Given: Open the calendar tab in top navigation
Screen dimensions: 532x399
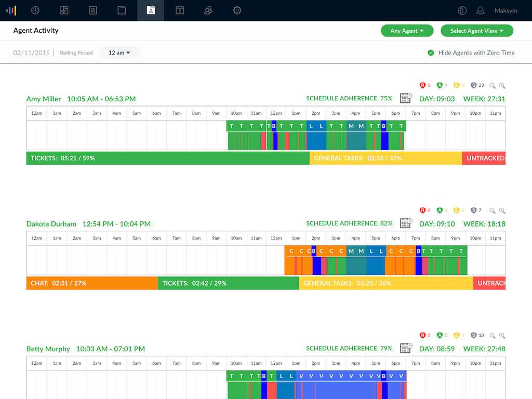Looking at the screenshot, I should pos(179,10).
